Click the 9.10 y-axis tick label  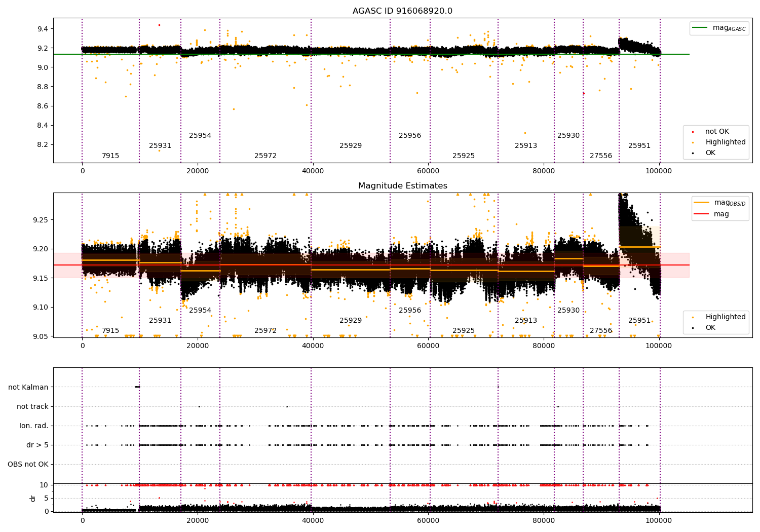coord(41,307)
